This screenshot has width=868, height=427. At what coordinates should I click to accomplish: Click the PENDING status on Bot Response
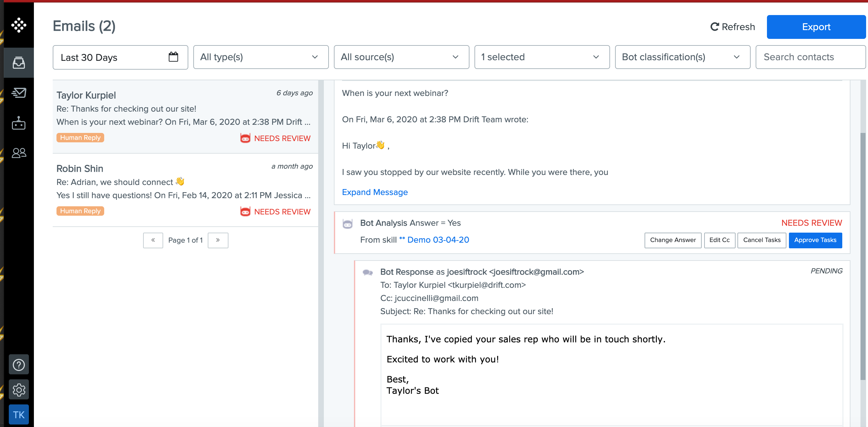coord(826,271)
